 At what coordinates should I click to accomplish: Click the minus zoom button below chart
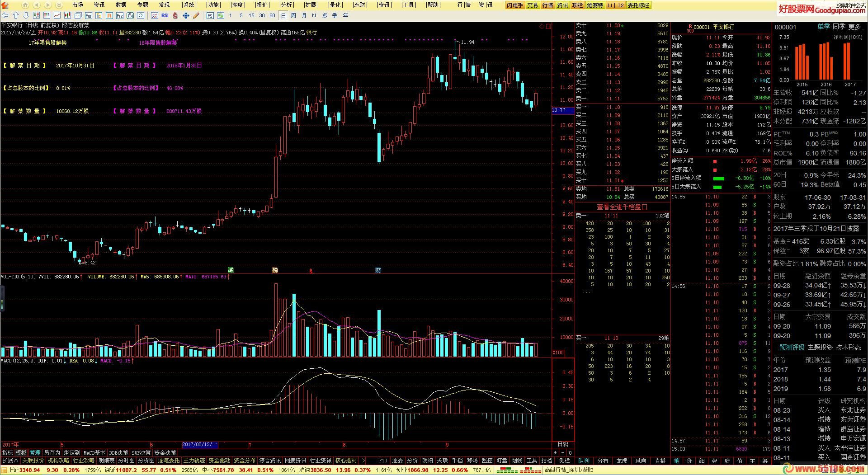(563, 452)
